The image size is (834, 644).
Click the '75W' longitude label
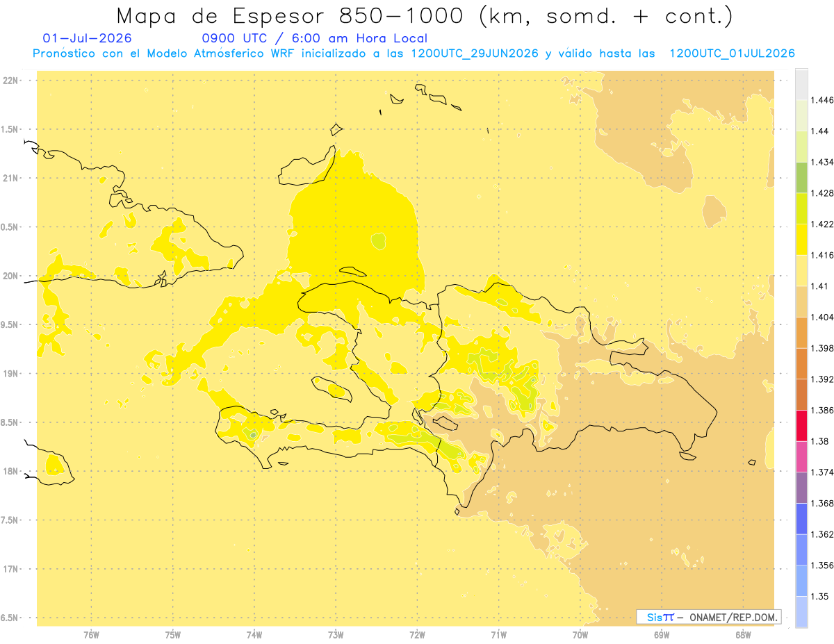pos(173,634)
